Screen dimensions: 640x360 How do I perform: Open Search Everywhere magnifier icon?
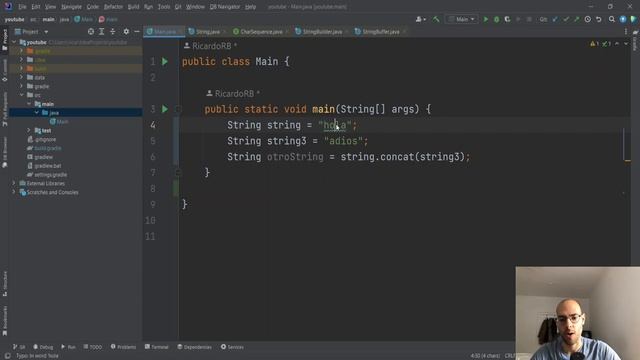pyautogui.click(x=612, y=19)
